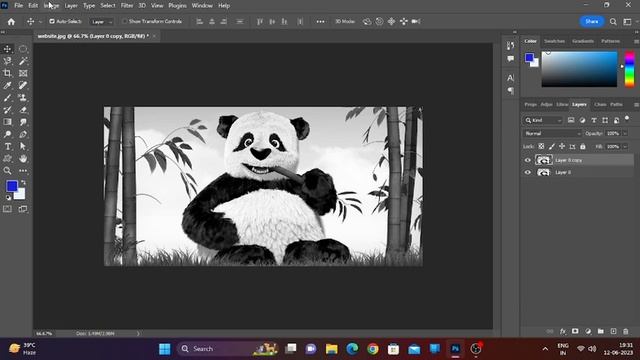This screenshot has height=360, width=640.
Task: Open the Windows Start button
Action: tap(165, 349)
